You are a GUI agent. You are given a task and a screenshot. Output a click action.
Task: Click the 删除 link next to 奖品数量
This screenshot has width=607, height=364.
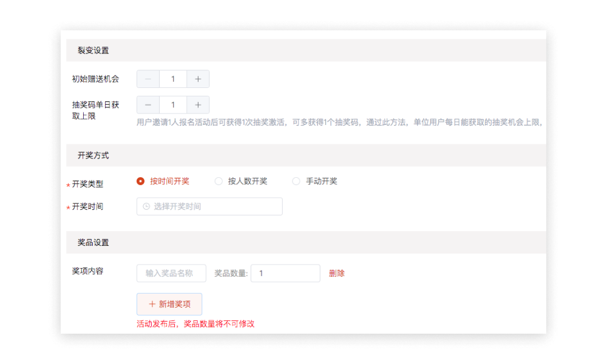[336, 273]
